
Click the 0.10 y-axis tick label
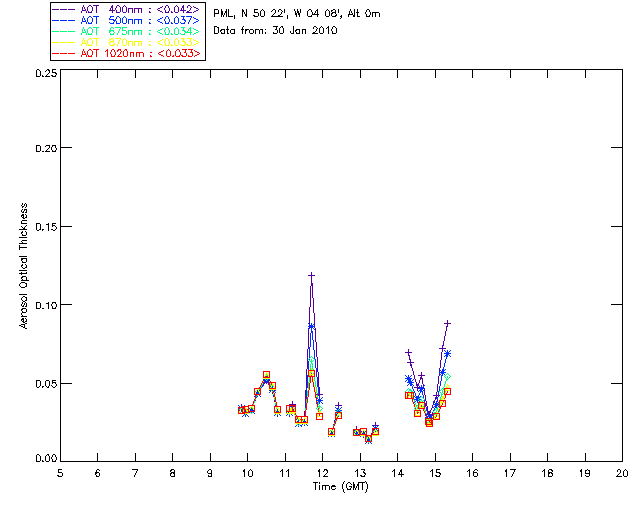tap(46, 305)
